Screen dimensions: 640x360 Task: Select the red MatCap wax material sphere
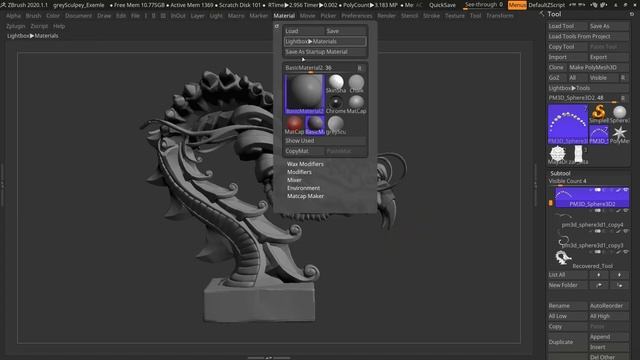point(294,125)
